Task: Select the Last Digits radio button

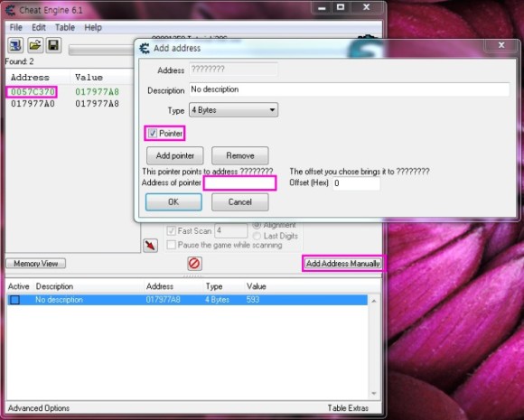Action: pos(257,236)
